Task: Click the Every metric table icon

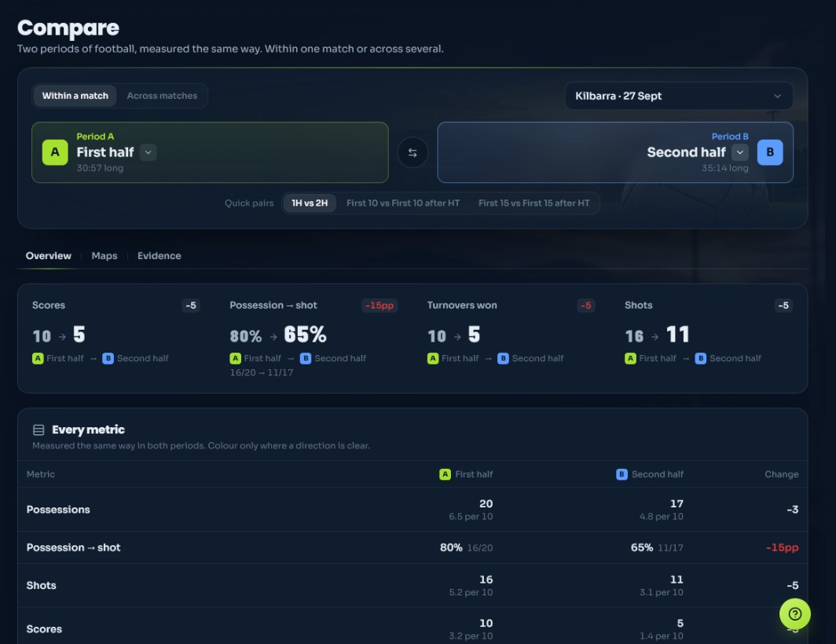Action: [38, 430]
